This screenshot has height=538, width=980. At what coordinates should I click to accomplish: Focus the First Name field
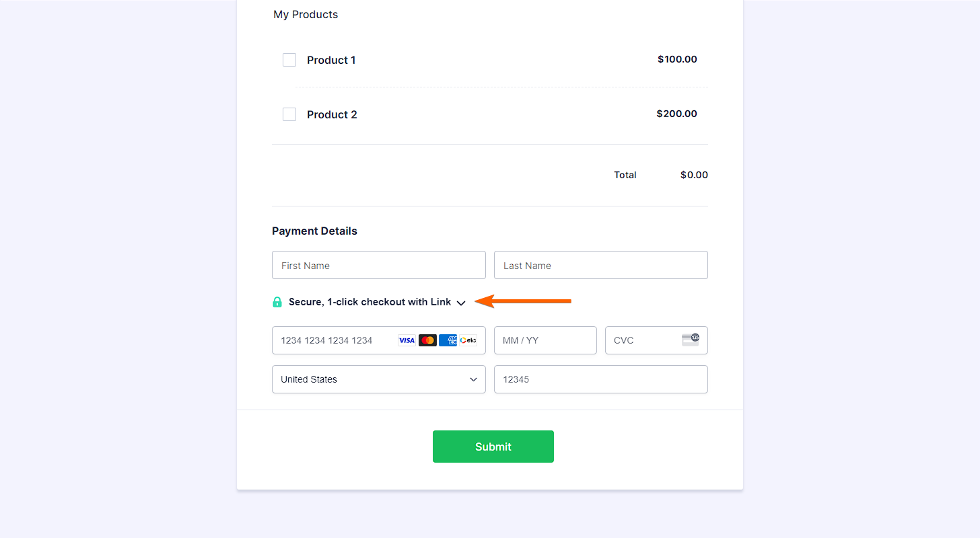pos(378,265)
